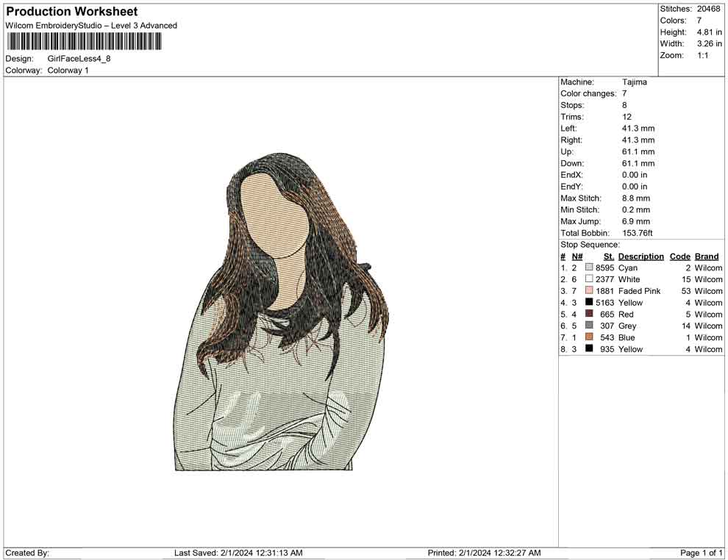728x560 pixels.
Task: Click the black swatch for 5163-stitch Yellow
Action: point(589,303)
